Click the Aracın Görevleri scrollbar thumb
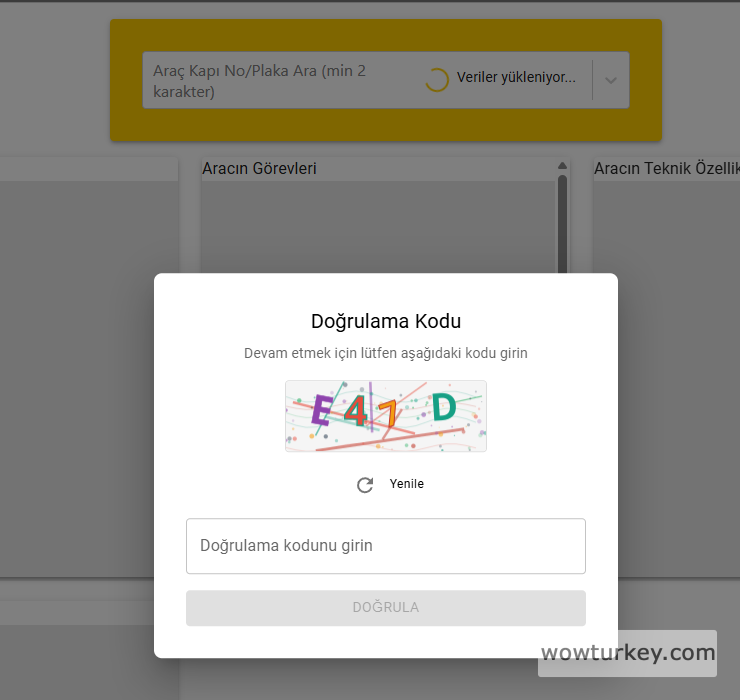740x700 pixels. [x=562, y=224]
